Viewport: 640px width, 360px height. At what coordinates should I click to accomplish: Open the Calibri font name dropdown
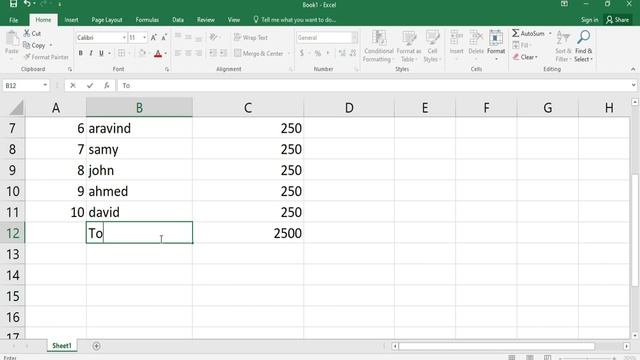(124, 38)
